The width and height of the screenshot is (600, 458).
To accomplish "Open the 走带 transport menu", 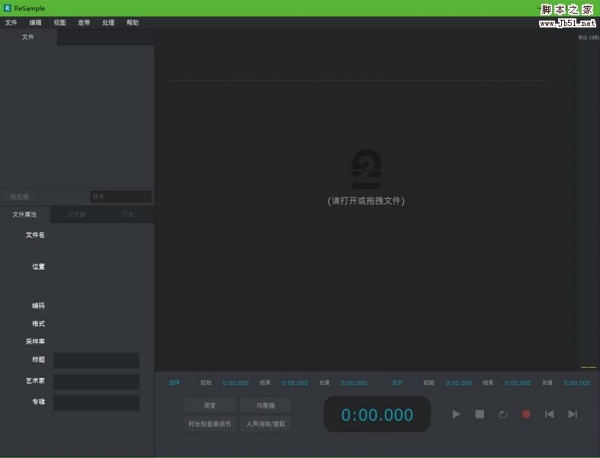I will pos(84,23).
